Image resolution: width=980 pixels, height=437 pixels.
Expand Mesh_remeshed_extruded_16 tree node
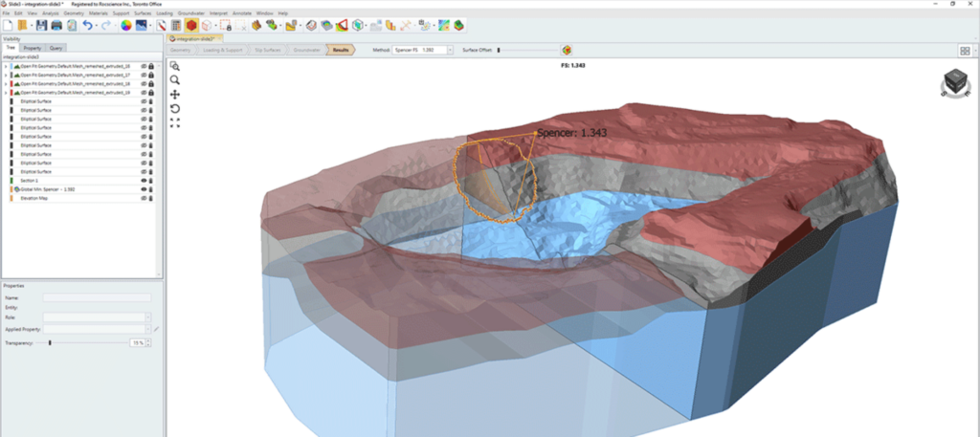click(6, 66)
